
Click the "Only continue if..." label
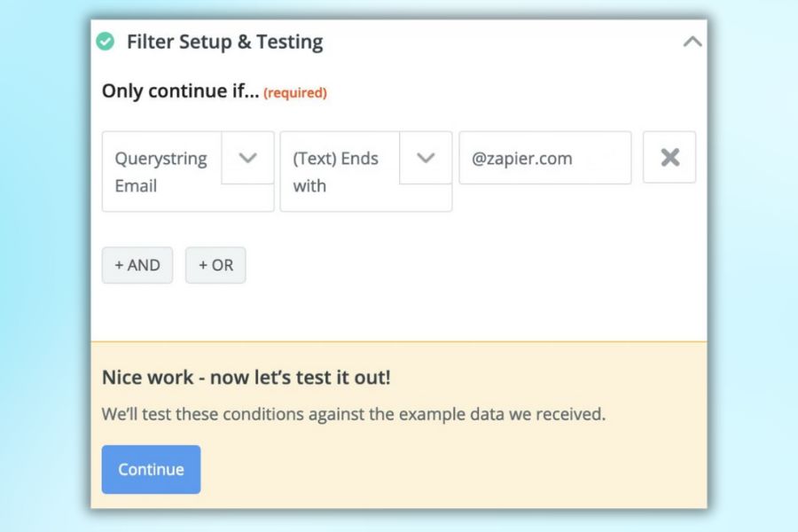[180, 91]
